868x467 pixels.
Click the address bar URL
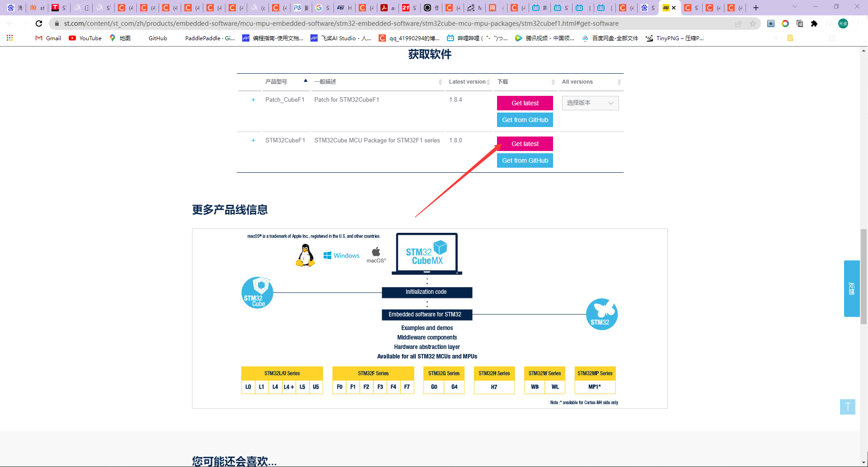pyautogui.click(x=341, y=24)
